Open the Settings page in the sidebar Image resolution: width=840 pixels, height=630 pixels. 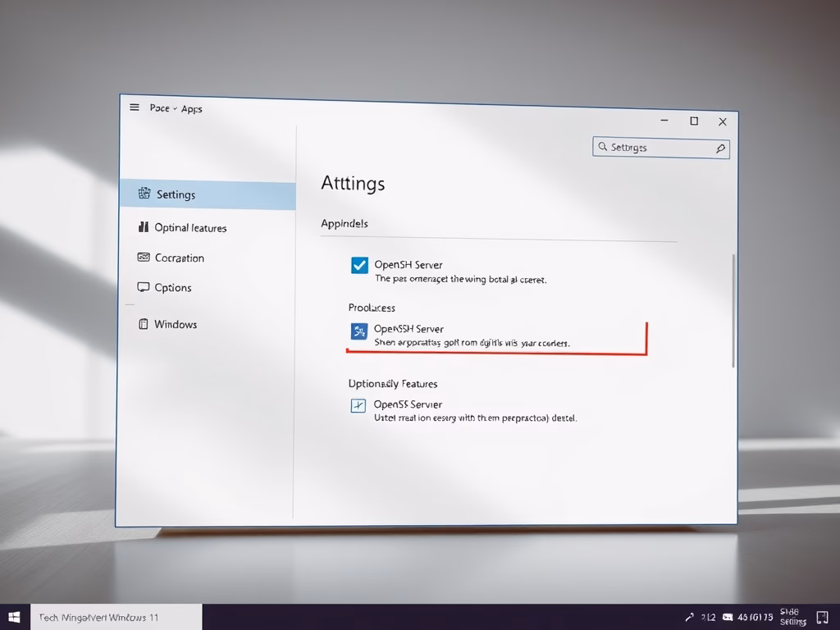pyautogui.click(x=208, y=194)
